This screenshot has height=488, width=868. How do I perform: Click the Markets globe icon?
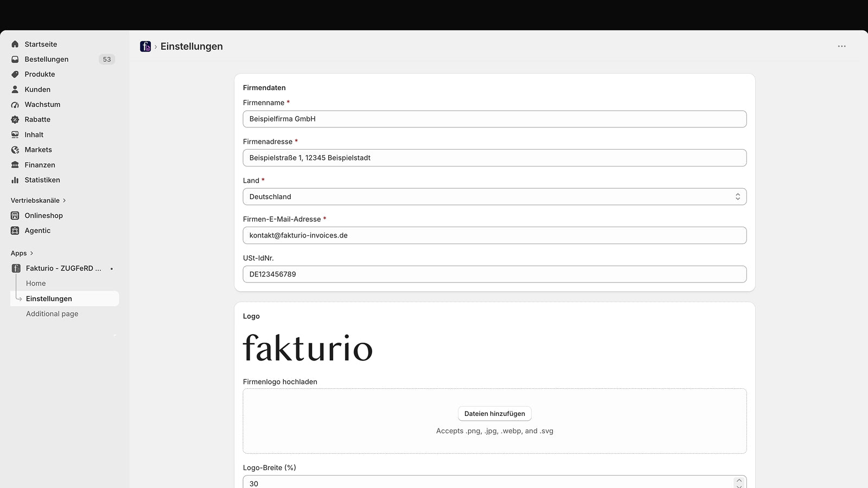coord(15,150)
